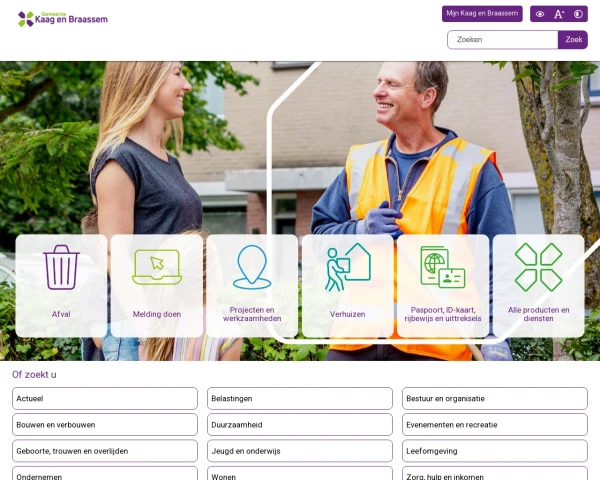Open Mijn Kaag en Braassem

tap(482, 14)
